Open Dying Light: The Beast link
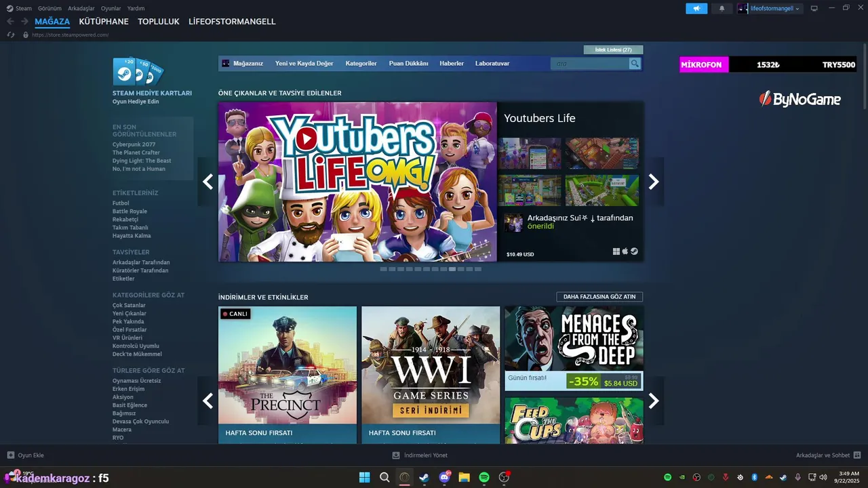868x488 pixels. [x=142, y=161]
